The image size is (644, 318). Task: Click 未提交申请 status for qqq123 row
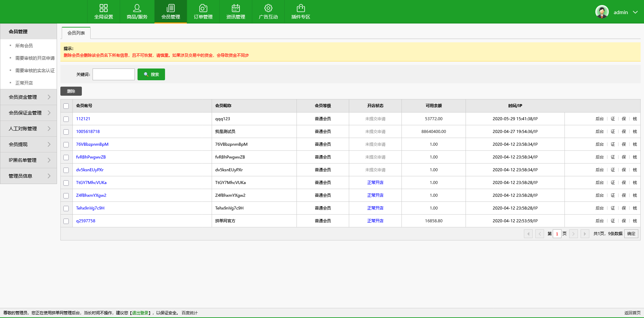375,119
